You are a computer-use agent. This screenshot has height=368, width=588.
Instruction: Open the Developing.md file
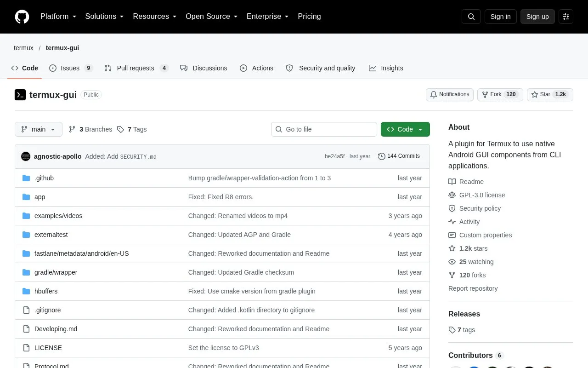[56, 329]
